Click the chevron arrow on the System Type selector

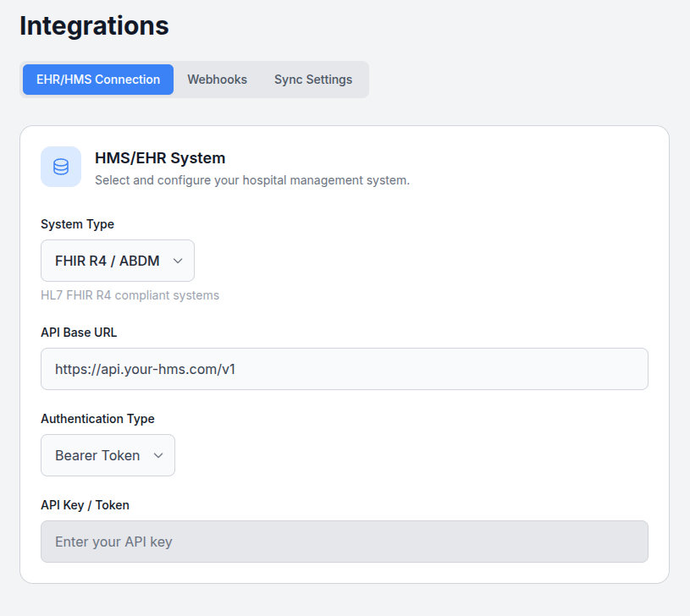coord(179,261)
